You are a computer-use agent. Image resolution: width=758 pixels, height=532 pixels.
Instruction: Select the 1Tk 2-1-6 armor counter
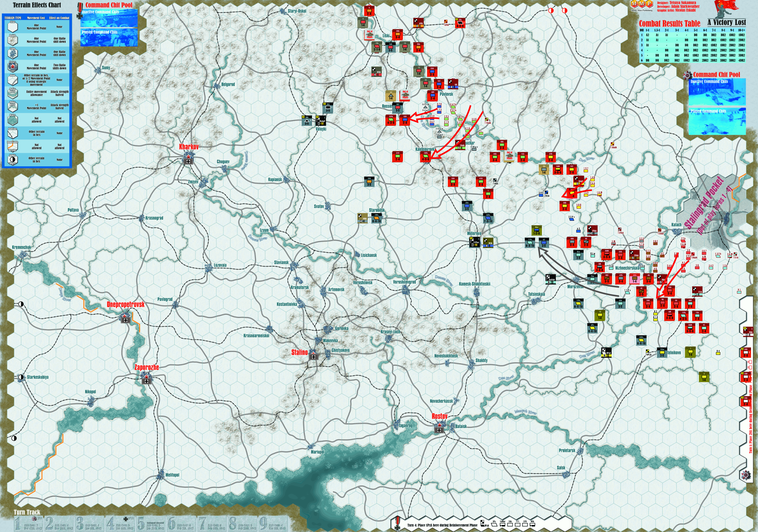pyautogui.click(x=377, y=47)
